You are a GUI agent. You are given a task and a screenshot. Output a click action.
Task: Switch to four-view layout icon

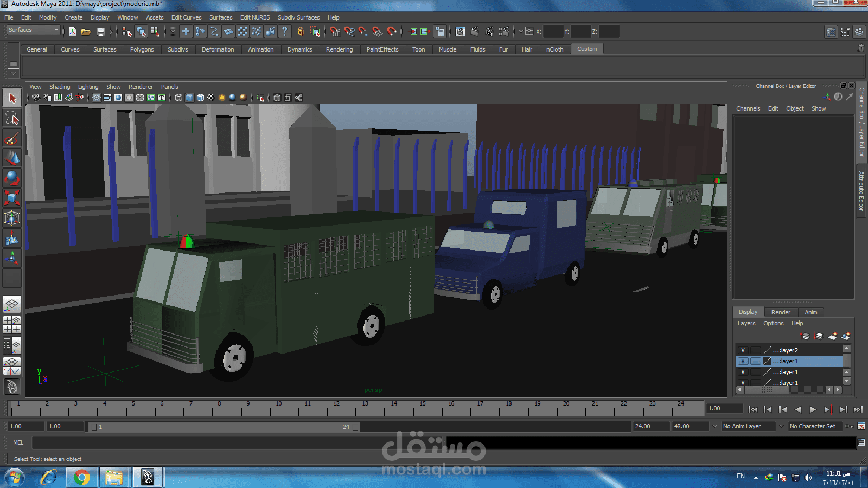(x=12, y=325)
